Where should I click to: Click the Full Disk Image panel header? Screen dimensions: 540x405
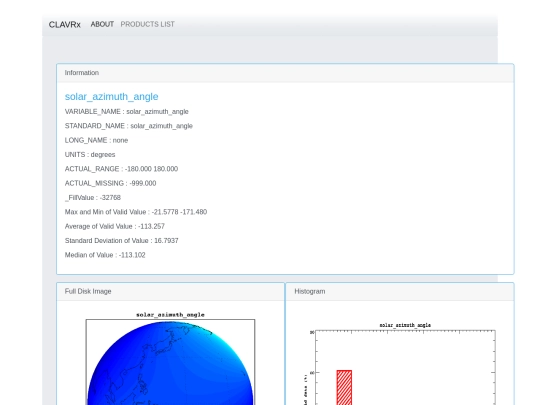click(x=170, y=291)
